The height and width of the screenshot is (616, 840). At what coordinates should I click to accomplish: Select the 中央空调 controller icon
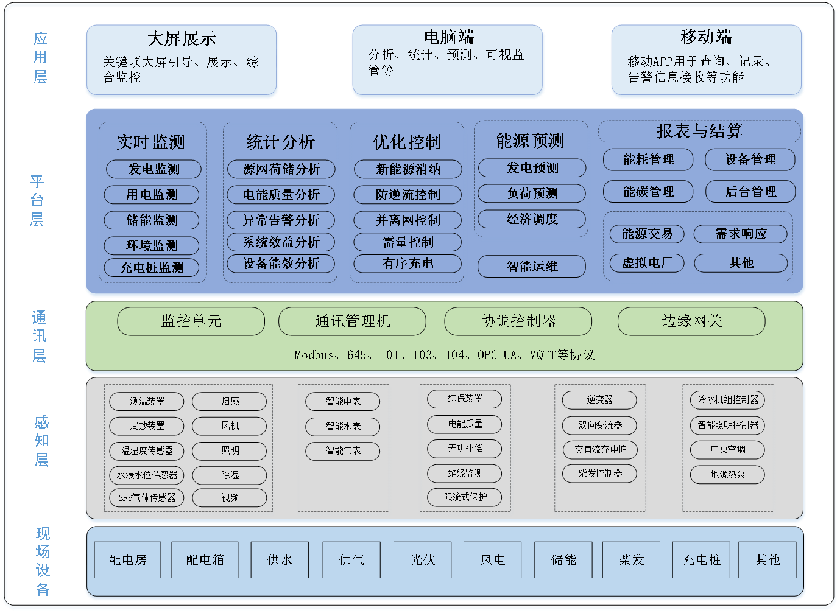(727, 450)
